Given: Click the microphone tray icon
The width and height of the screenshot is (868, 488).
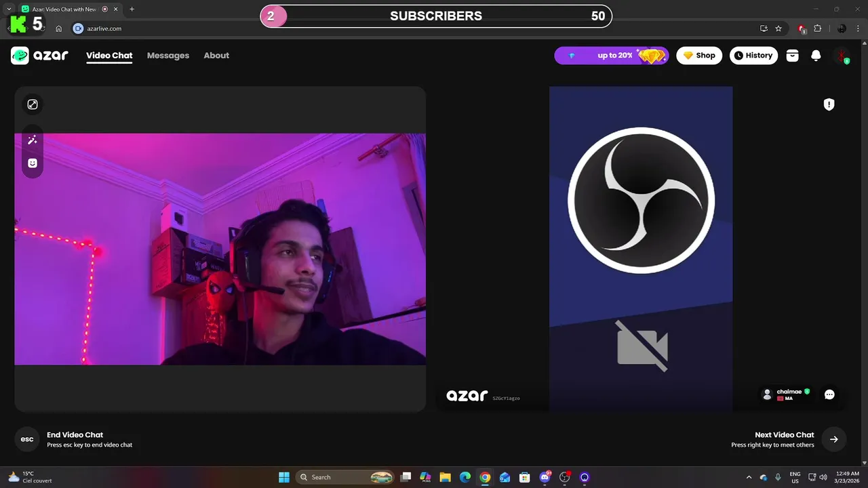Looking at the screenshot, I should coord(778,477).
